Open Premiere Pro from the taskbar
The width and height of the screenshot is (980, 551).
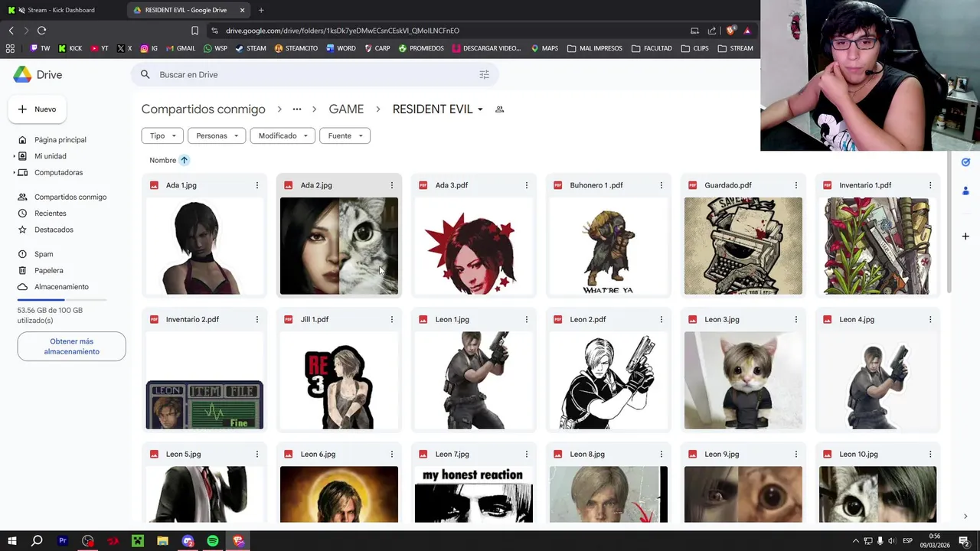pos(63,541)
